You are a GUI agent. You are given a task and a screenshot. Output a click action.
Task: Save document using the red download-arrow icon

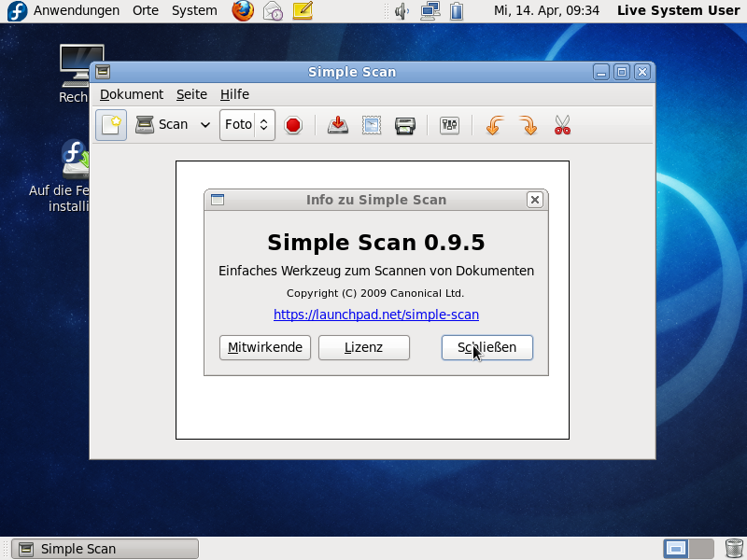click(x=338, y=125)
